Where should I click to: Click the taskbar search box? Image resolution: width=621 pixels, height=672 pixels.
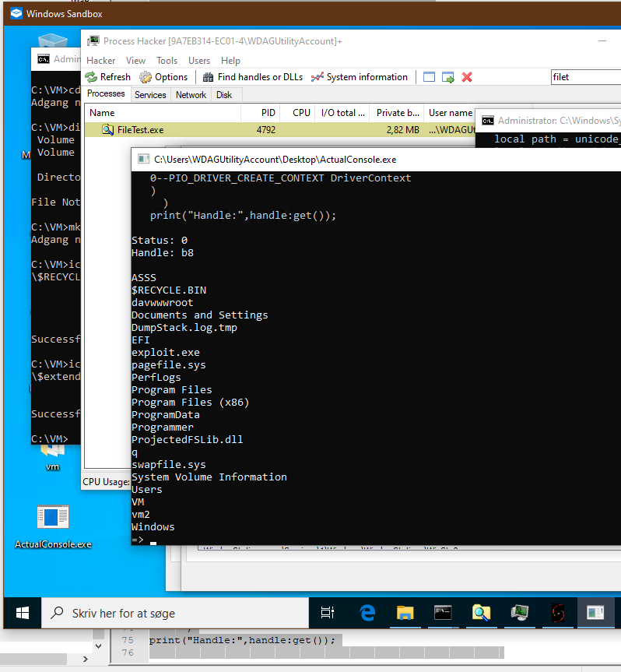[175, 614]
